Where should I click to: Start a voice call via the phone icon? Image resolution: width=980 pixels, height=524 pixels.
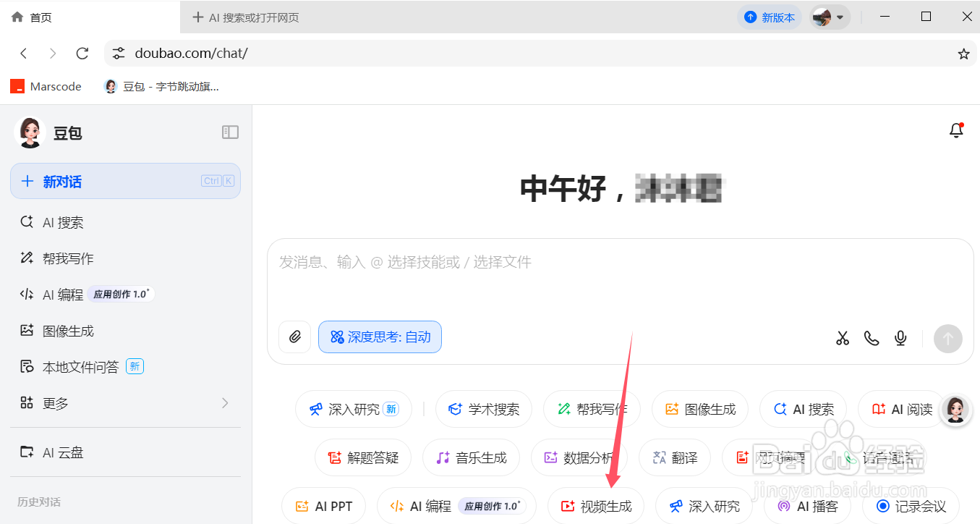872,337
